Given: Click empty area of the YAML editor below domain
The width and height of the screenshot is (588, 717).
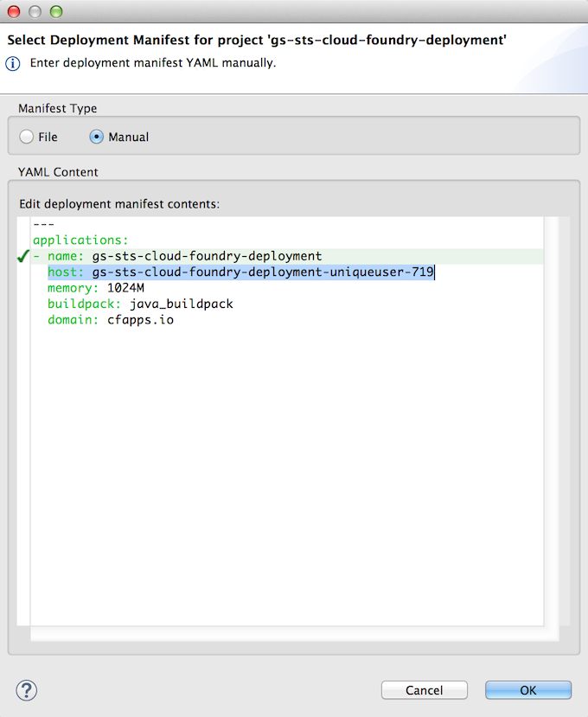Looking at the screenshot, I should [x=287, y=476].
